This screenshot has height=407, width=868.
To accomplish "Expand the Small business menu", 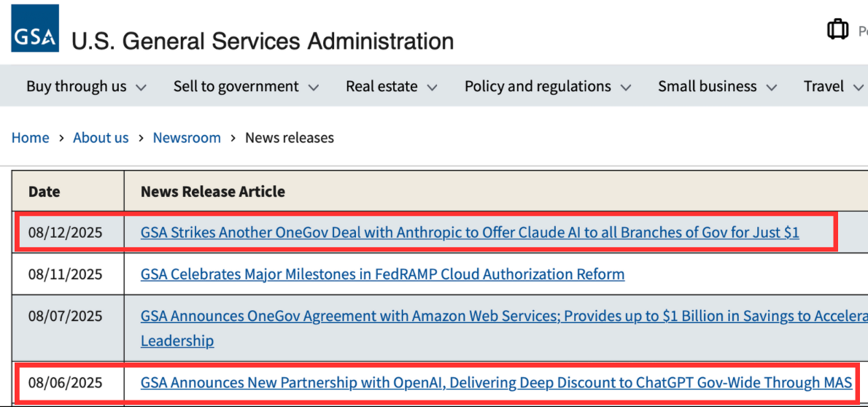I will point(718,86).
